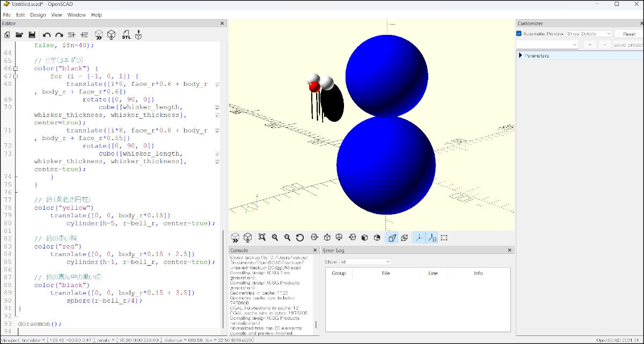Redo the last edit in the editor toolbar
Image resolution: width=644 pixels, height=344 pixels.
pos(59,35)
